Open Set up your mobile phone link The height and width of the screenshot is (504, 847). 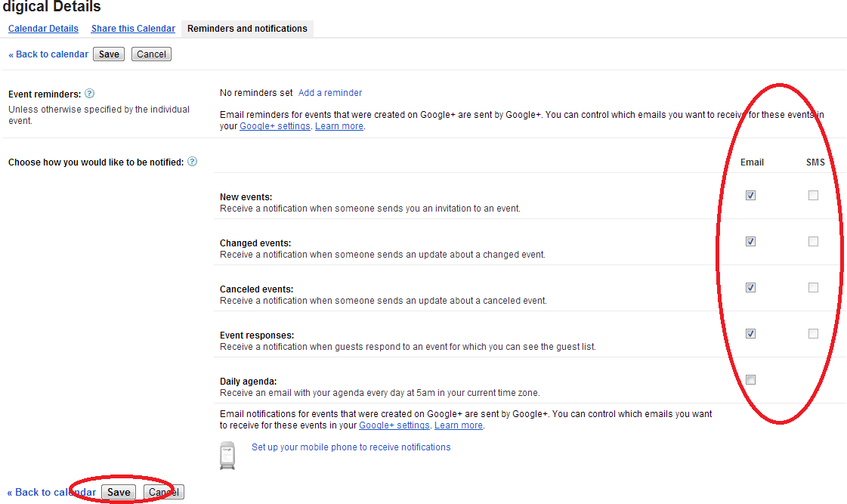(x=351, y=447)
